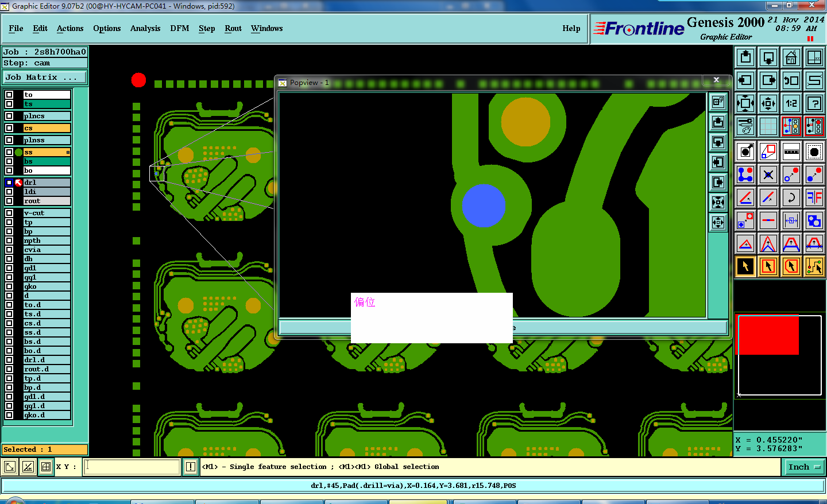This screenshot has width=827, height=504.
Task: Select the polygon area selection tool
Action: click(791, 266)
